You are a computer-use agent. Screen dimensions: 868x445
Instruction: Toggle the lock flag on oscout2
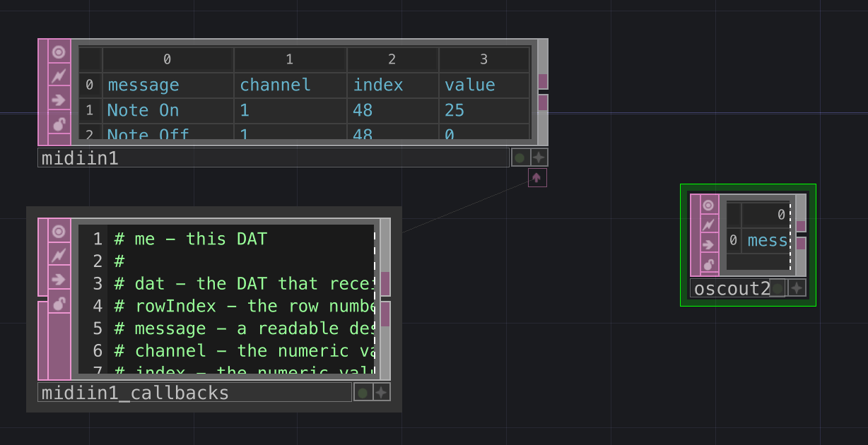(x=709, y=265)
